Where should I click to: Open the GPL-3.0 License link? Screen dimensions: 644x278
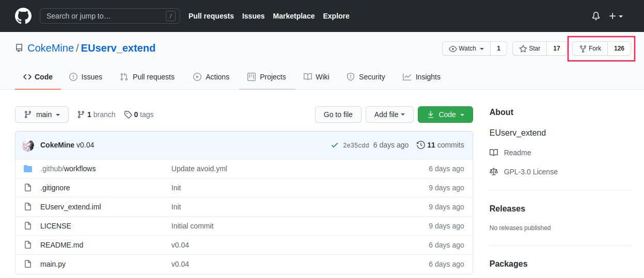point(531,172)
